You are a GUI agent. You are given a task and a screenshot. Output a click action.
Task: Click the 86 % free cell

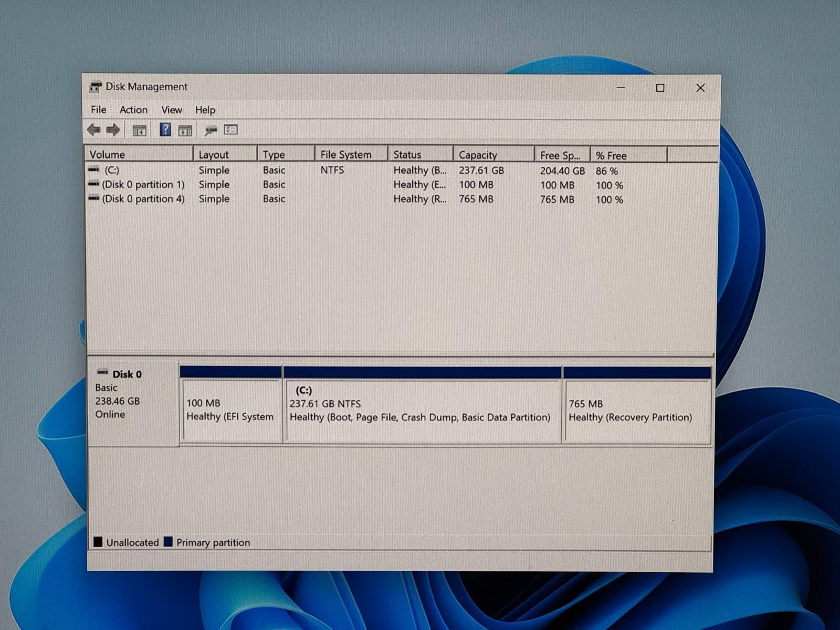[607, 171]
